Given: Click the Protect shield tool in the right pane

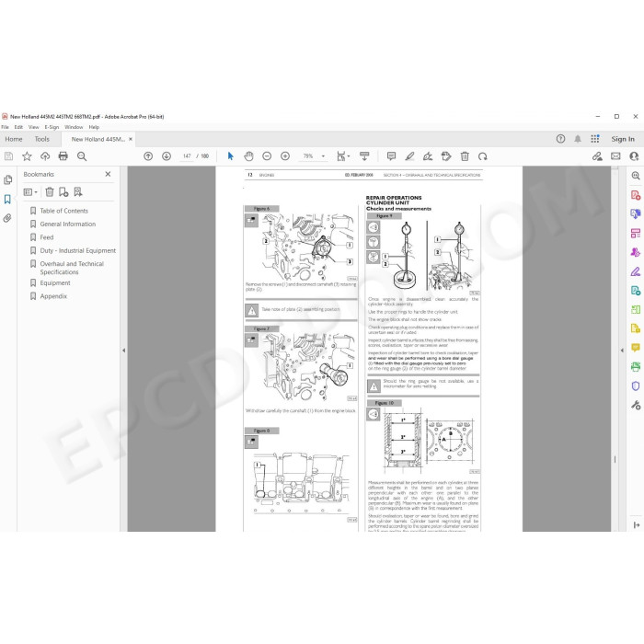Looking at the screenshot, I should coord(636,385).
